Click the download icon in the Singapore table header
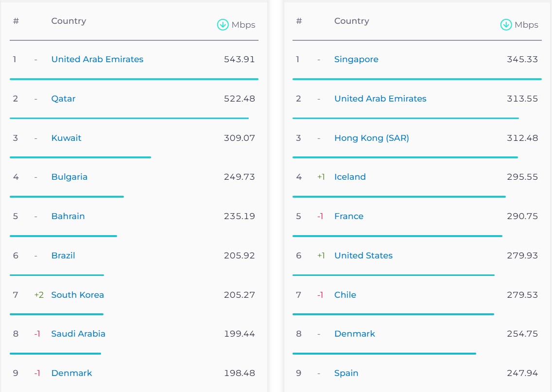The height and width of the screenshot is (392, 552). [506, 25]
